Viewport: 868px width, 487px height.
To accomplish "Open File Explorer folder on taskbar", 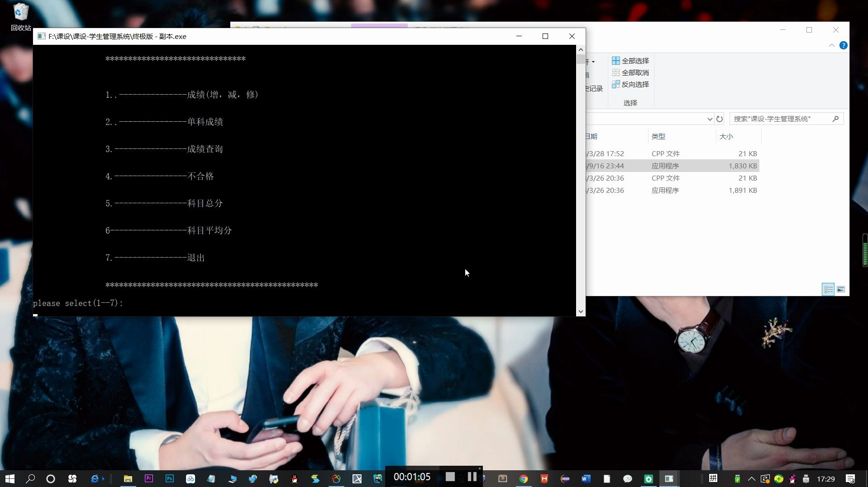I will pyautogui.click(x=128, y=478).
